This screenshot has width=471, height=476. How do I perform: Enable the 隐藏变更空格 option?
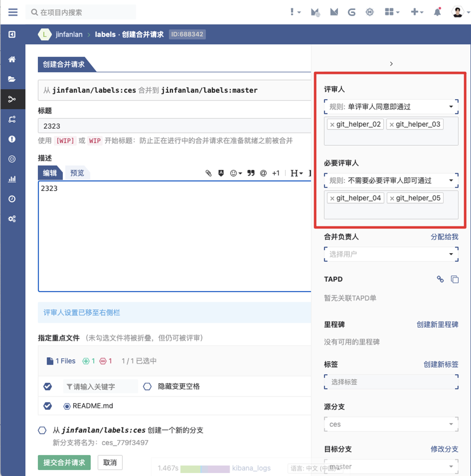click(147, 386)
